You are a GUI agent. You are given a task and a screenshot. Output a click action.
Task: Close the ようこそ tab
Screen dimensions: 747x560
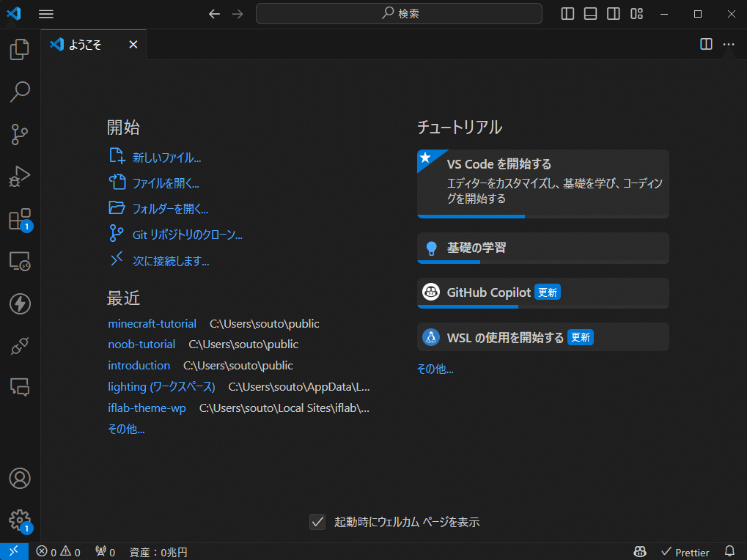pos(133,44)
